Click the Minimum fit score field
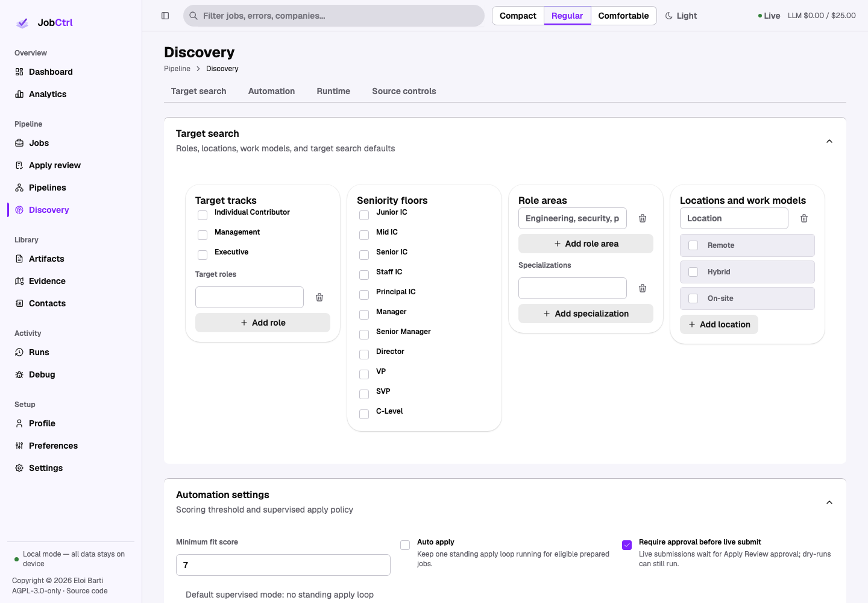 coord(283,565)
